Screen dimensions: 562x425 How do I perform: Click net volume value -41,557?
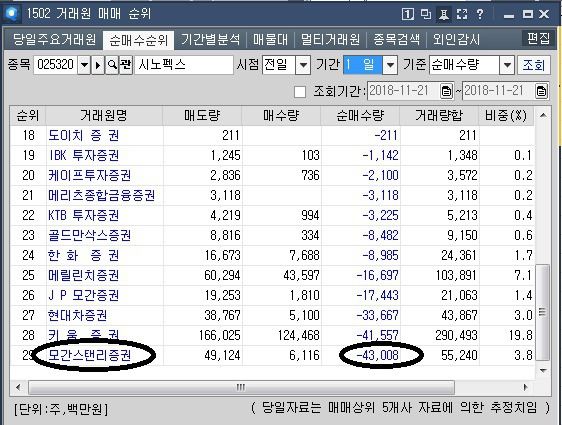377,335
